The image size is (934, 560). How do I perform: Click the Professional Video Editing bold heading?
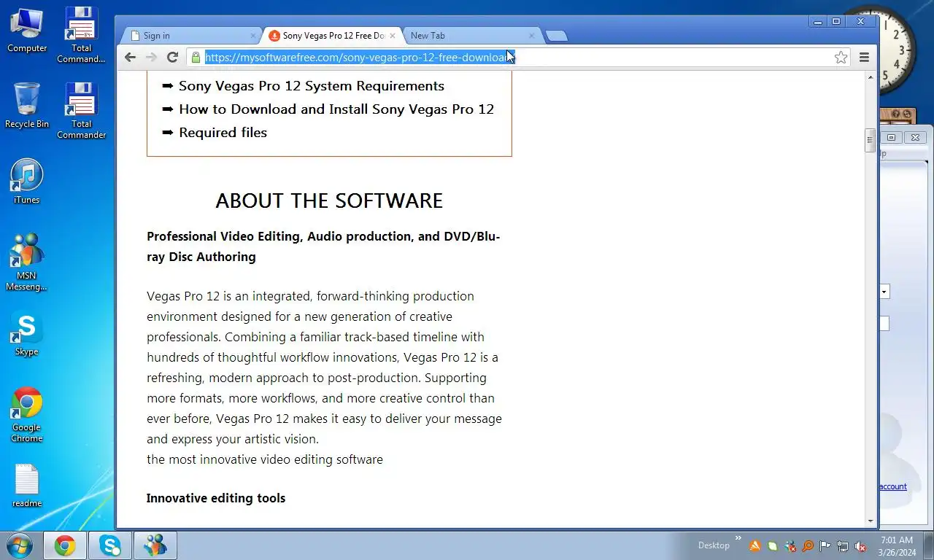[x=323, y=246]
